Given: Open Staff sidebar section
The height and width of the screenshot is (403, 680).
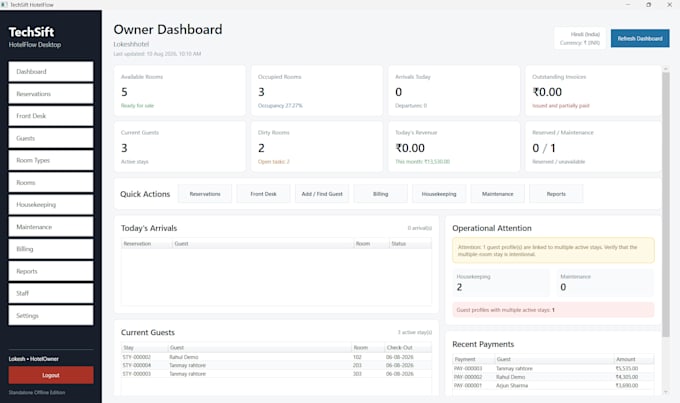Looking at the screenshot, I should coord(51,293).
